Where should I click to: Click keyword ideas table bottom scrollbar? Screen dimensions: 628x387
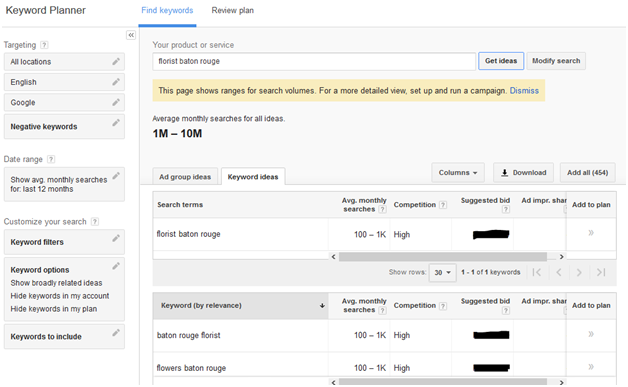(x=443, y=382)
